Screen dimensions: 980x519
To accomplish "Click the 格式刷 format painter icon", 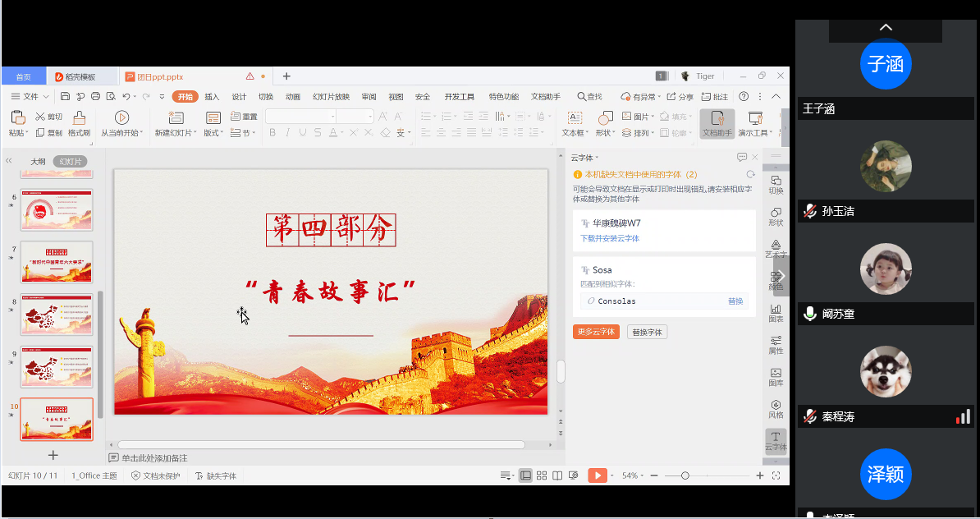I will point(79,118).
